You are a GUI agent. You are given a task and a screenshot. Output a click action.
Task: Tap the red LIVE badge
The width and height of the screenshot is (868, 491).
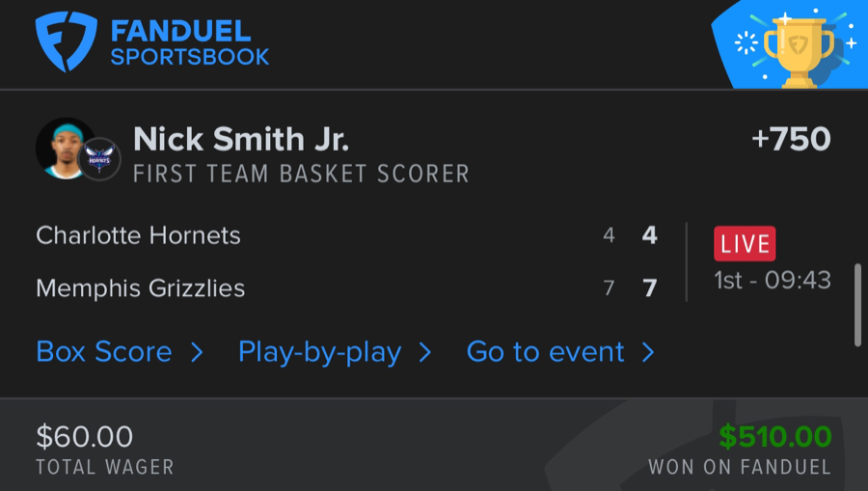[745, 244]
